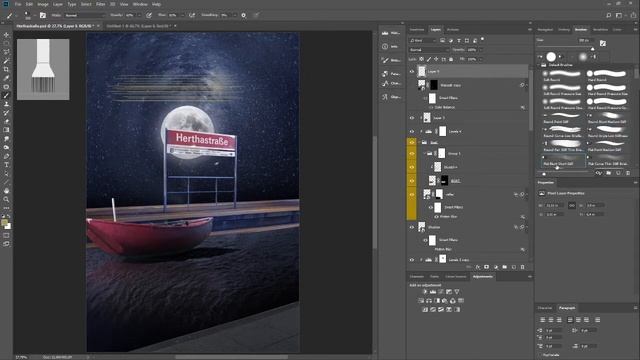
Task: Add Levels adjustment icon
Action: 433,292
